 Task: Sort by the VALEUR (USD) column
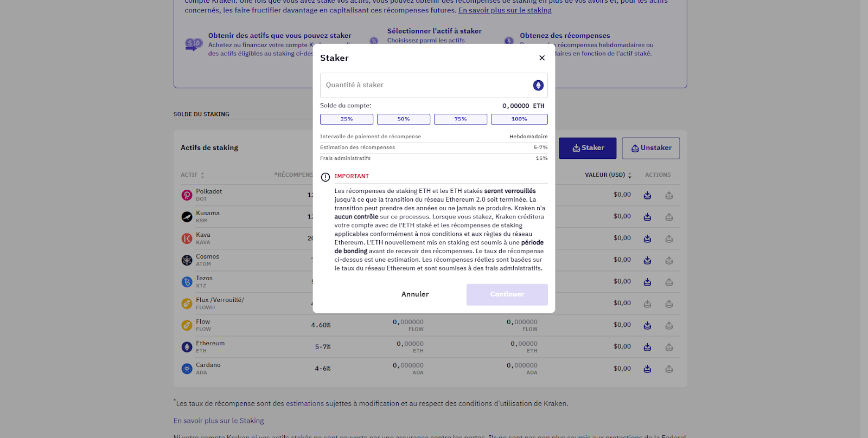tap(608, 175)
